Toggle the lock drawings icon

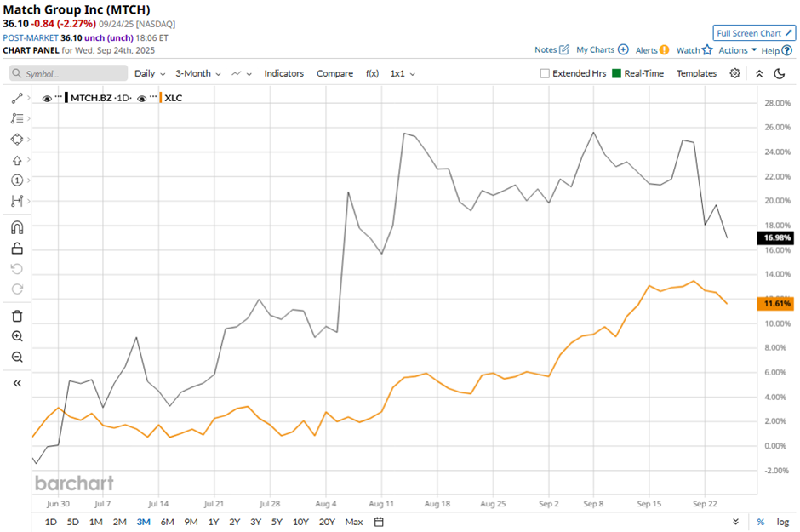[x=17, y=249]
